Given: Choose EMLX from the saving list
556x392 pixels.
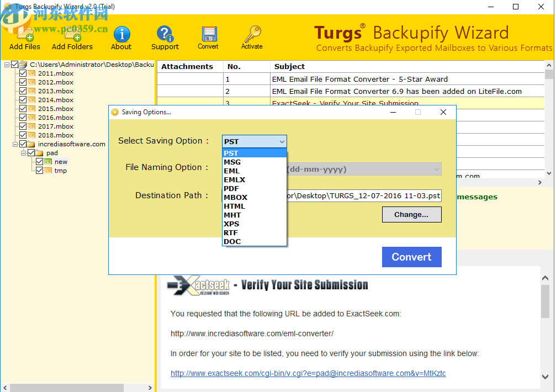Looking at the screenshot, I should [x=254, y=179].
